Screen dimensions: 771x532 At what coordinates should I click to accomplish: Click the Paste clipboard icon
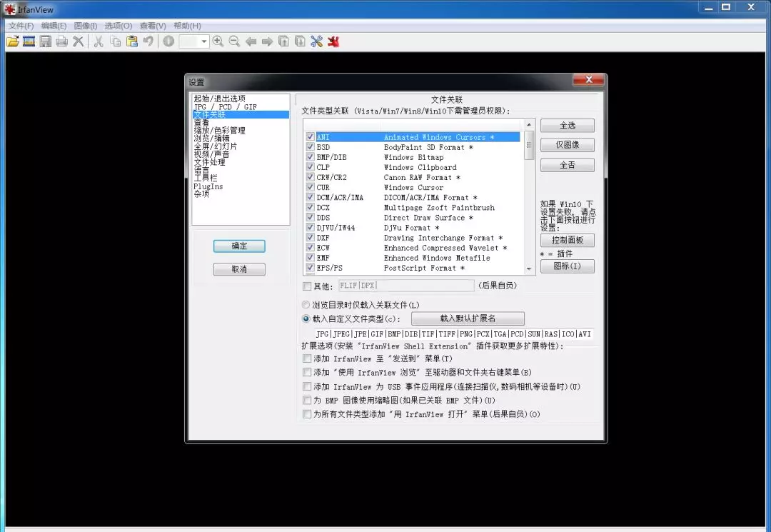tap(132, 42)
